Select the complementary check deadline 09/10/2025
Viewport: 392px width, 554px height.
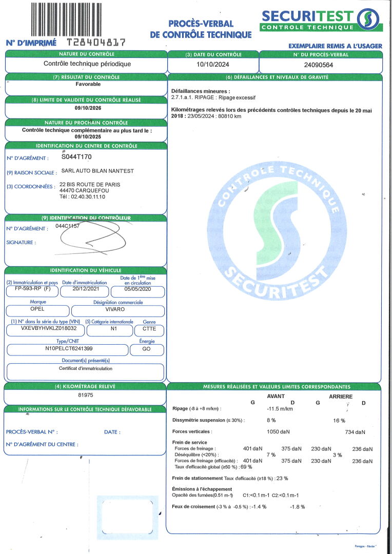click(88, 137)
